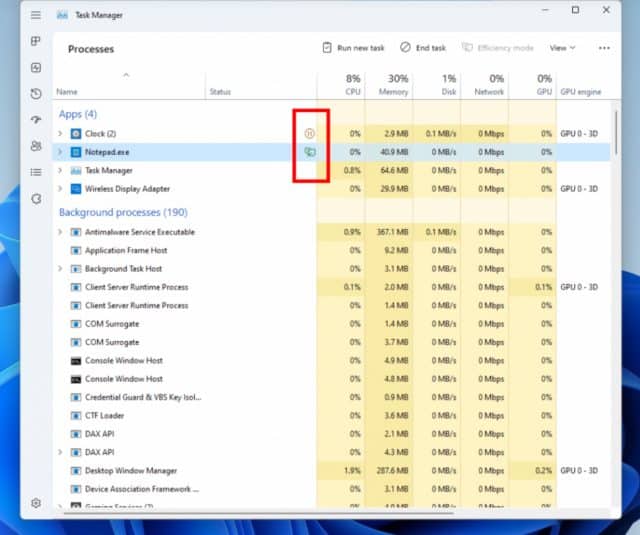Click the Background processes (190) heading
The height and width of the screenshot is (535, 640).
(x=123, y=212)
